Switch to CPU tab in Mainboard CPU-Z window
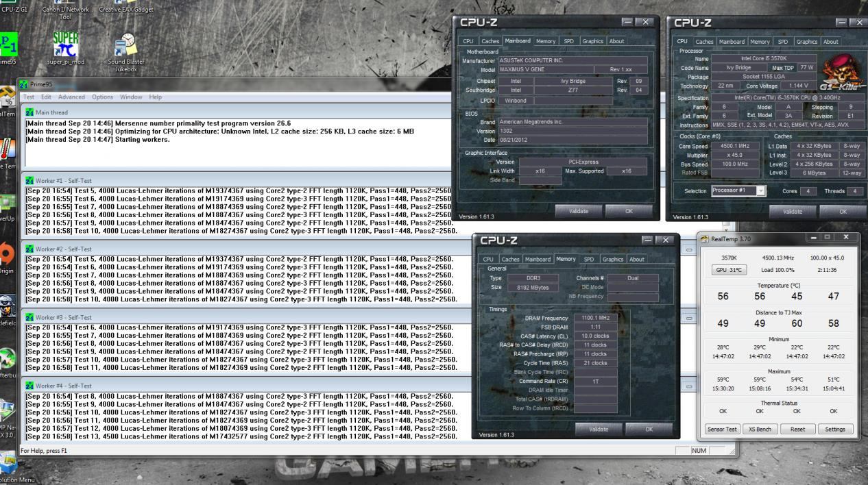The width and height of the screenshot is (868, 485). (x=469, y=41)
